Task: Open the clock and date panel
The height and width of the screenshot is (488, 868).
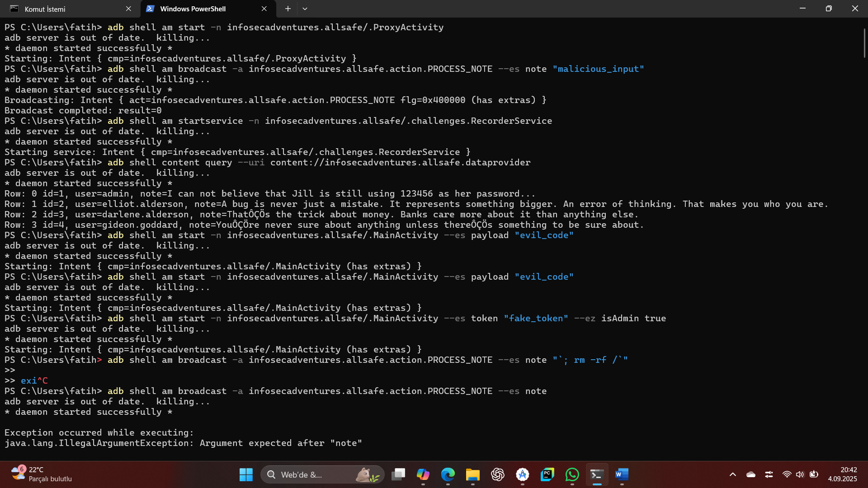Action: pyautogui.click(x=842, y=474)
